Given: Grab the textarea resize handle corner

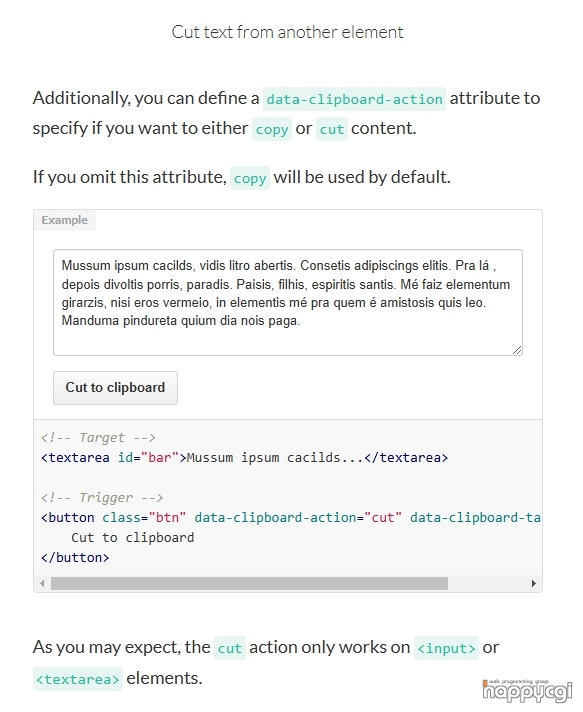Looking at the screenshot, I should click(x=517, y=350).
